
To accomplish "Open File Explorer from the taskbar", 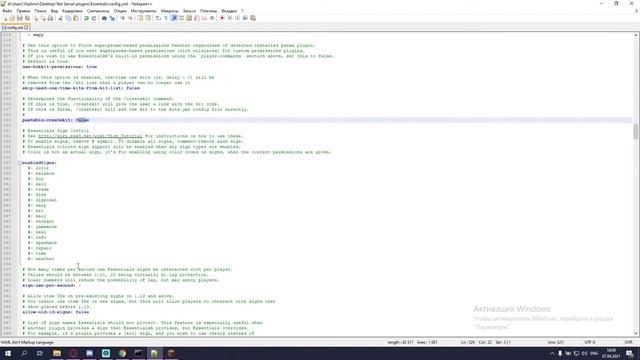I will 57,353.
